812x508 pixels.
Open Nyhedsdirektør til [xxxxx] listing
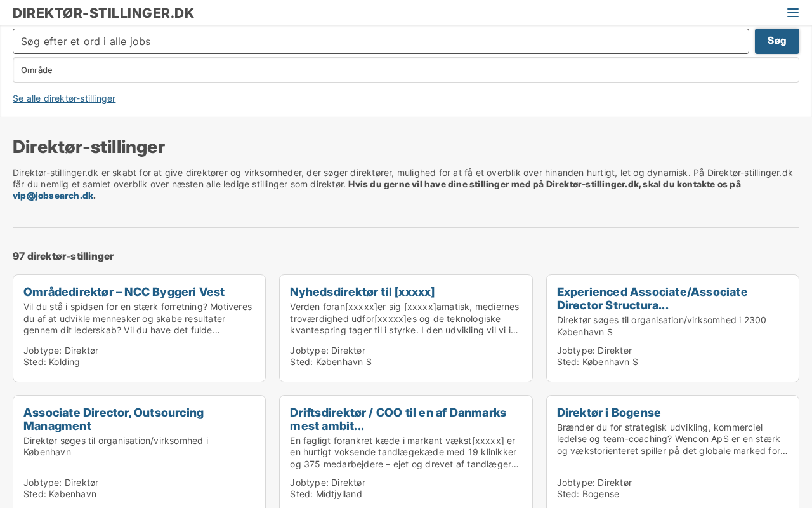pos(362,292)
